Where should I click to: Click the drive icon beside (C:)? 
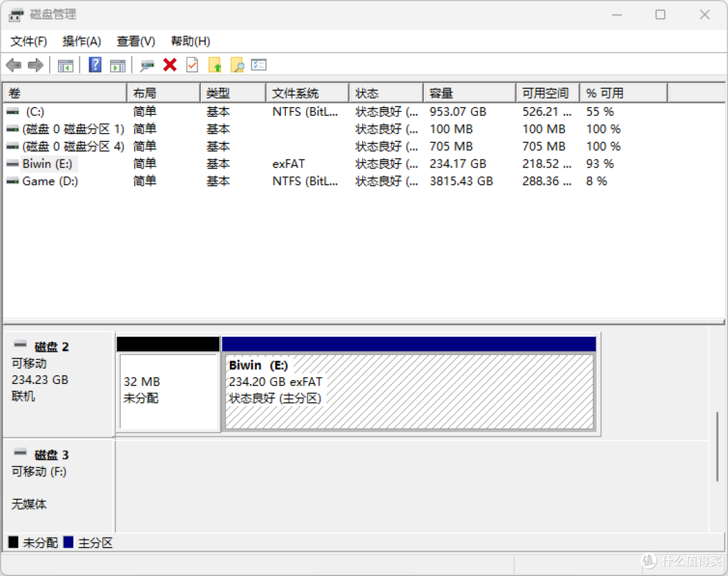click(13, 111)
